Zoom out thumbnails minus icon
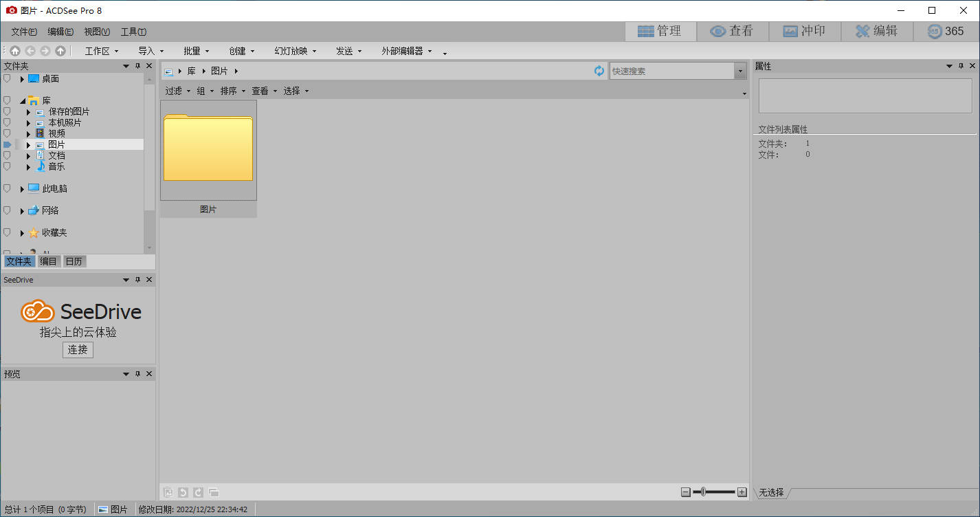 [x=685, y=492]
